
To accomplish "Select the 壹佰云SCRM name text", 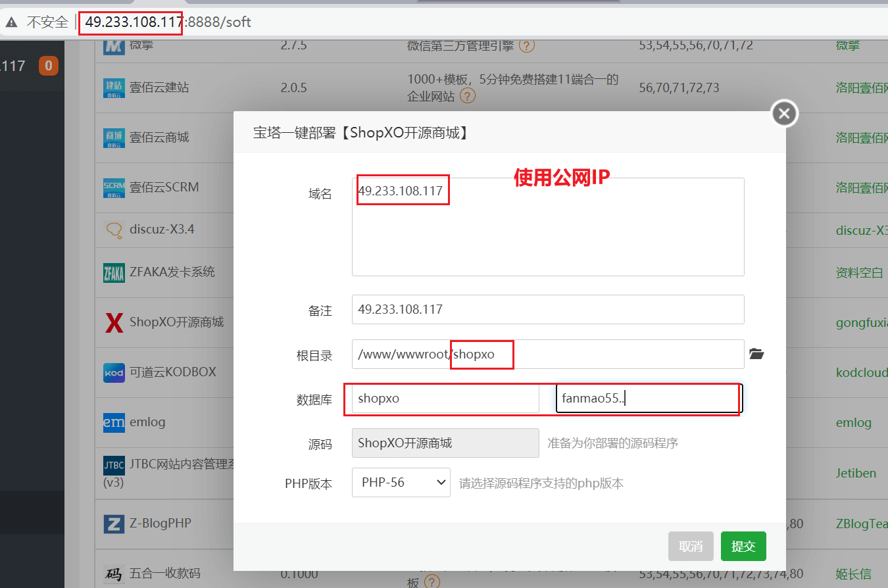I will [x=164, y=187].
